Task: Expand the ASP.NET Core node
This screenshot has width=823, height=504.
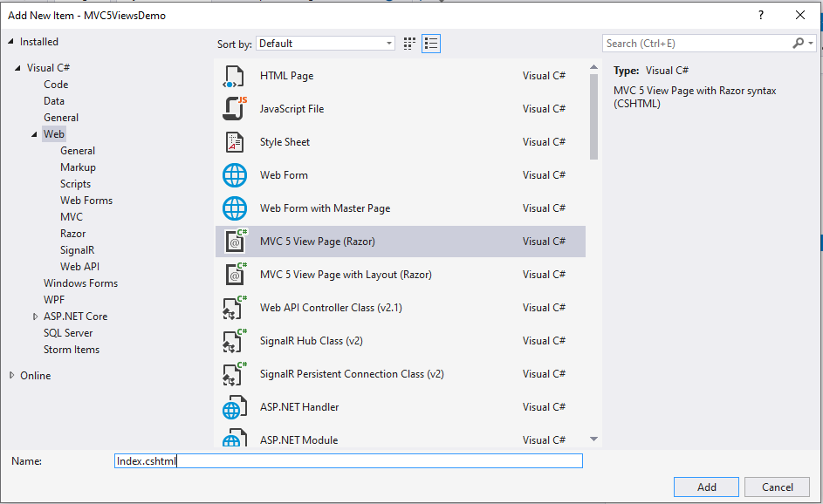Action: (36, 317)
